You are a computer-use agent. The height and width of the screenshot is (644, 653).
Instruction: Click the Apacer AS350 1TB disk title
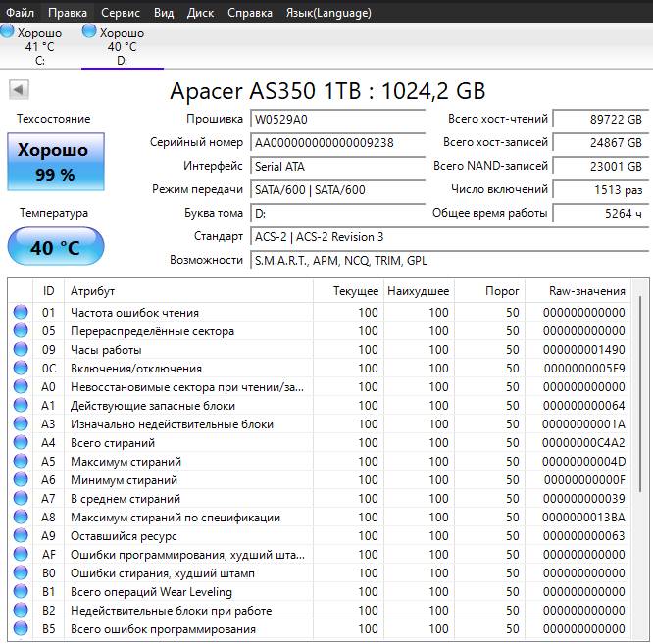coord(327,91)
